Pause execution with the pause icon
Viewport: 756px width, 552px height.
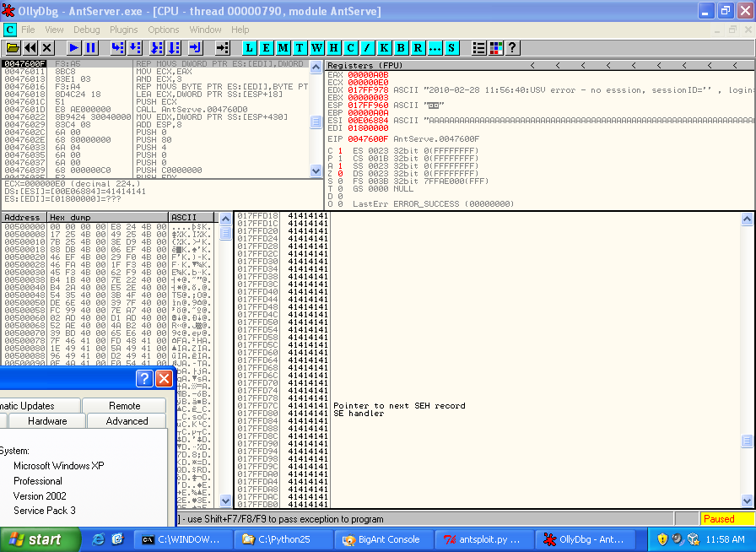[x=90, y=48]
